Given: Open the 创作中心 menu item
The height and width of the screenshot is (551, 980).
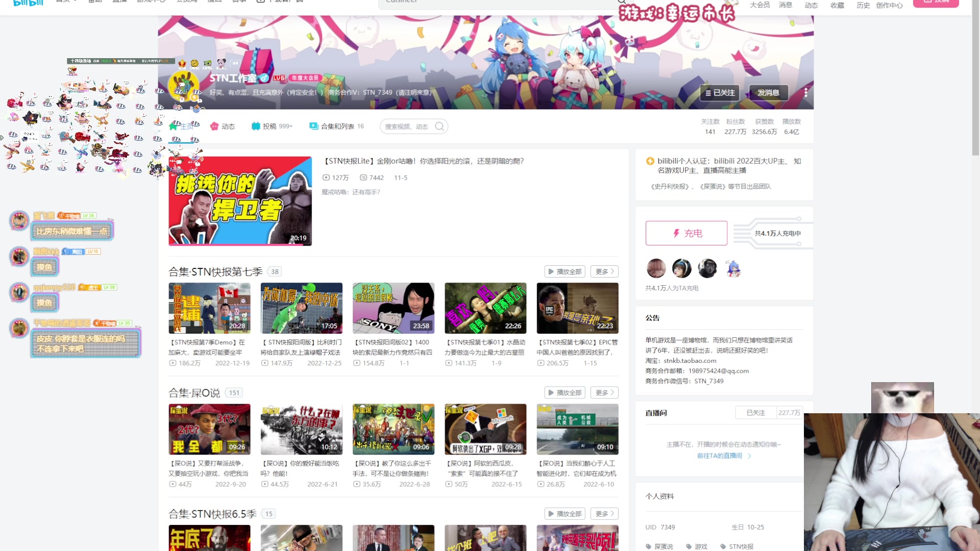Looking at the screenshot, I should coord(890,5).
